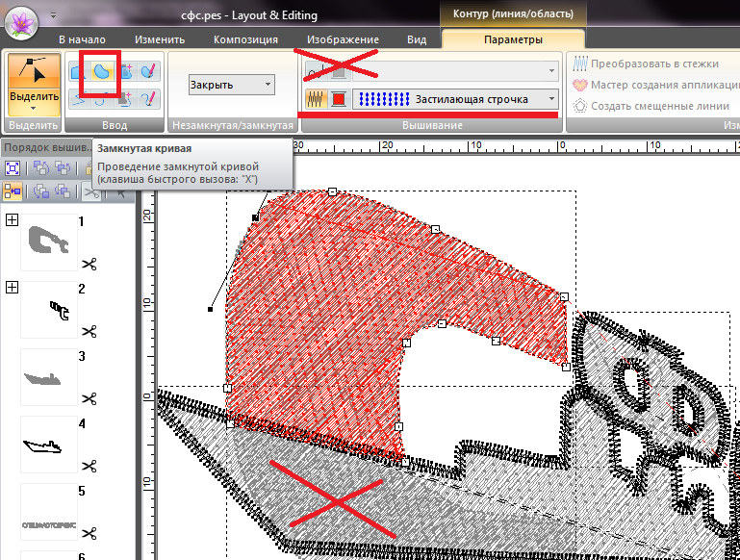Open the Композиция ribbon tab
740x560 pixels.
tap(245, 39)
